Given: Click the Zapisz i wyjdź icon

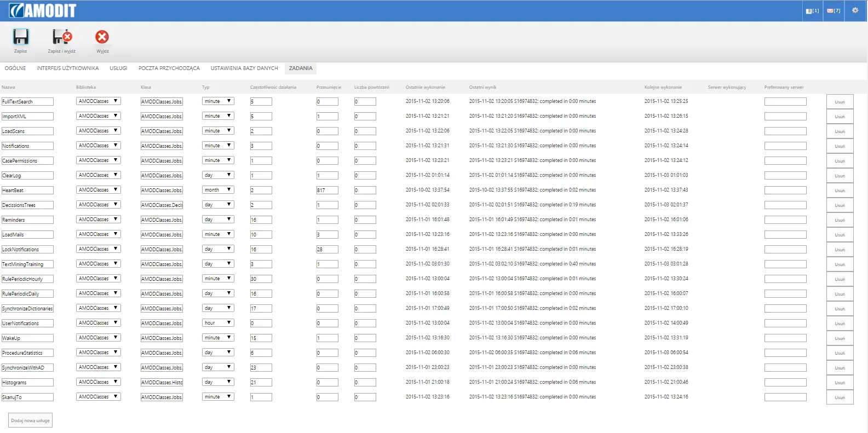Looking at the screenshot, I should [x=62, y=37].
